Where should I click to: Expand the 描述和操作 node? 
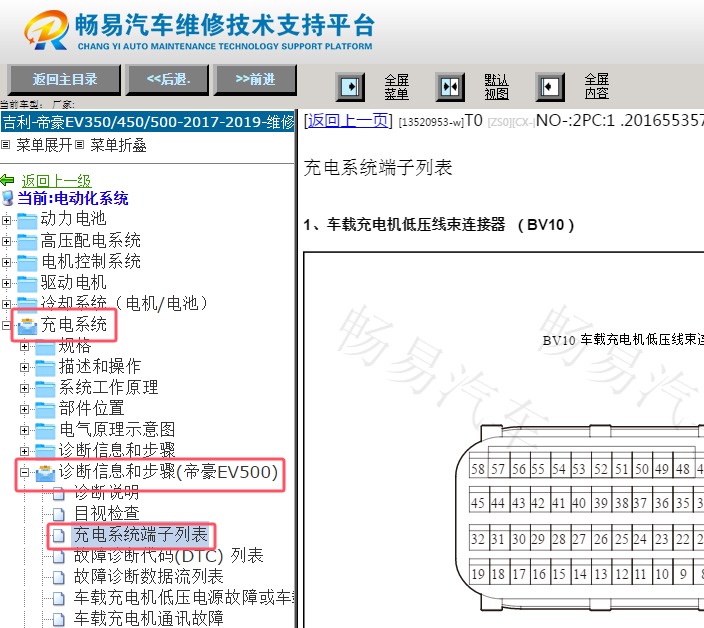(x=24, y=368)
